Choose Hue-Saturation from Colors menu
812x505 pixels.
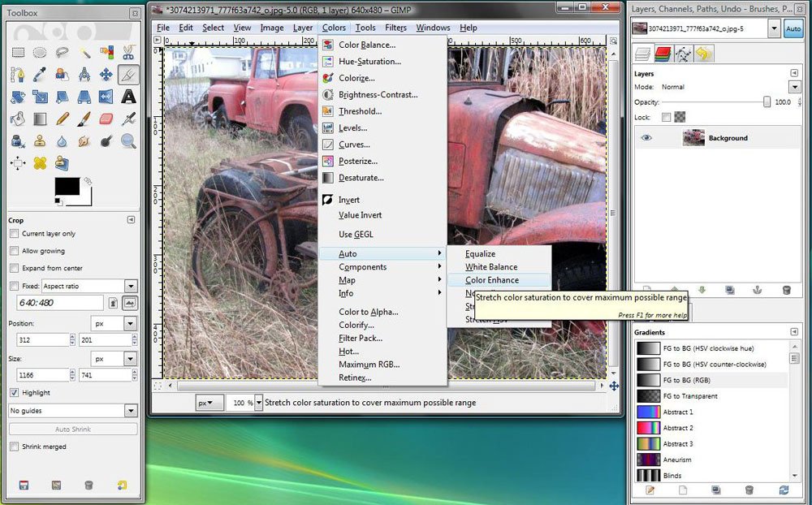pos(382,61)
